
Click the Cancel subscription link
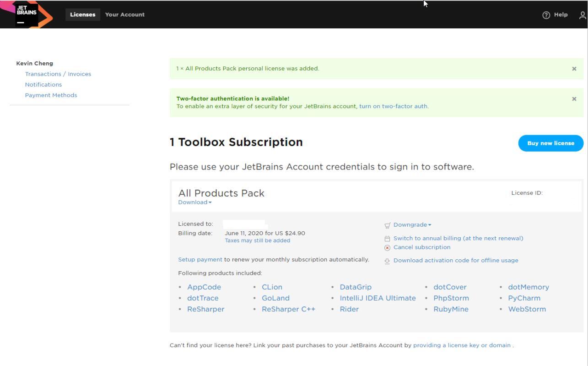coord(422,247)
